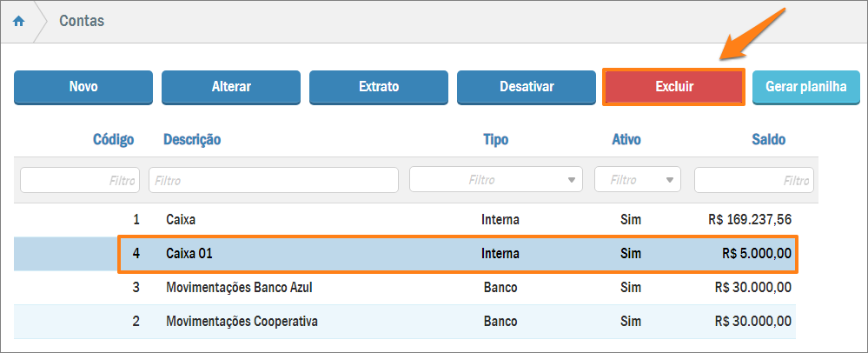
Task: Expand the Tipo filter dropdown
Action: [496, 180]
